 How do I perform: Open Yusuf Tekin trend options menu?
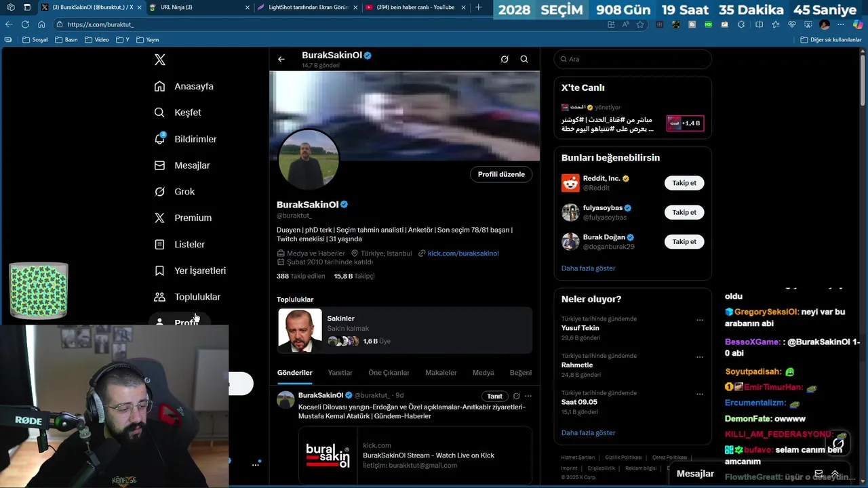coord(700,321)
